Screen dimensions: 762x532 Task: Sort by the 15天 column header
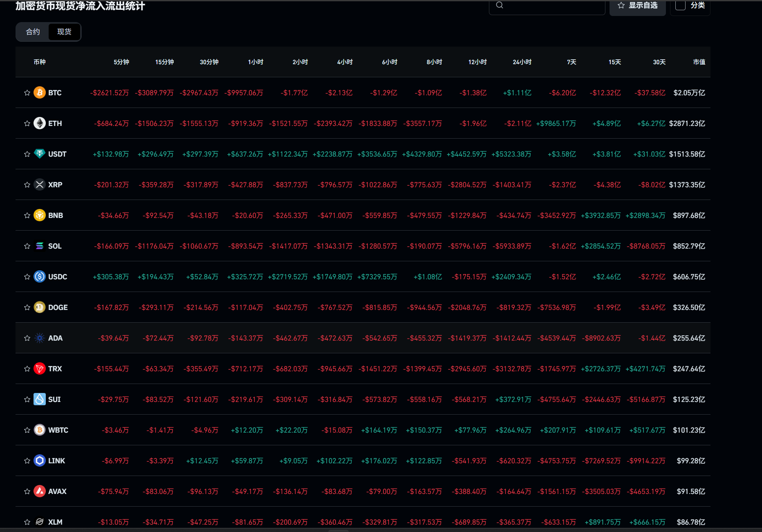coord(614,62)
